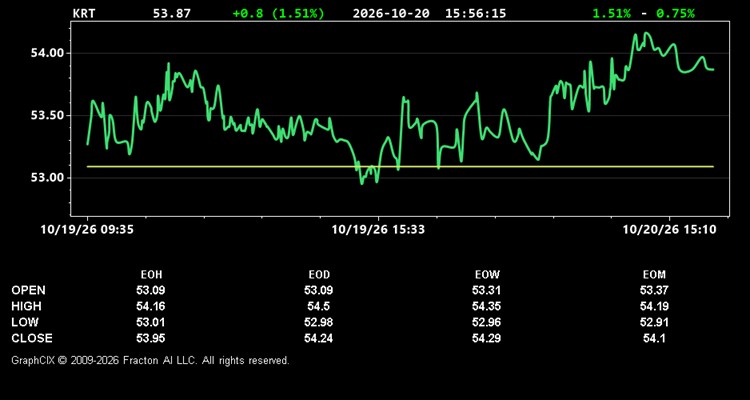The image size is (750, 400).
Task: Click the 15:56:15 timestamp
Action: coord(475,13)
